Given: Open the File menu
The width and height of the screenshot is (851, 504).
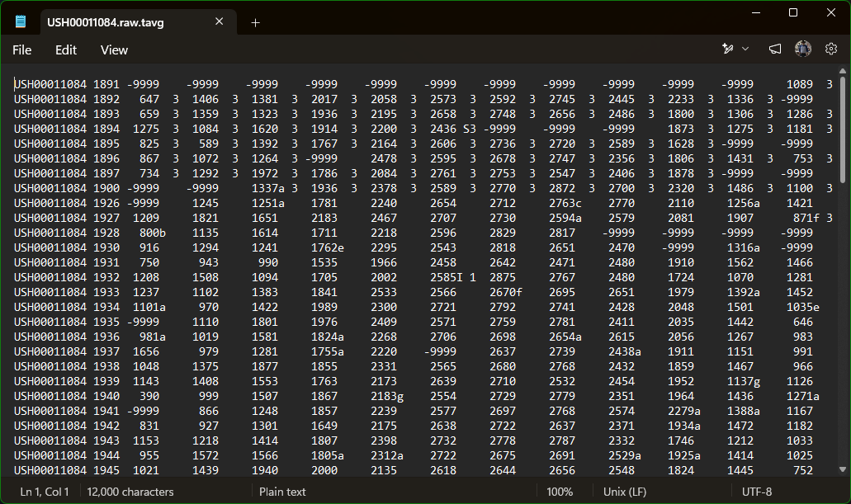Looking at the screenshot, I should [21, 50].
